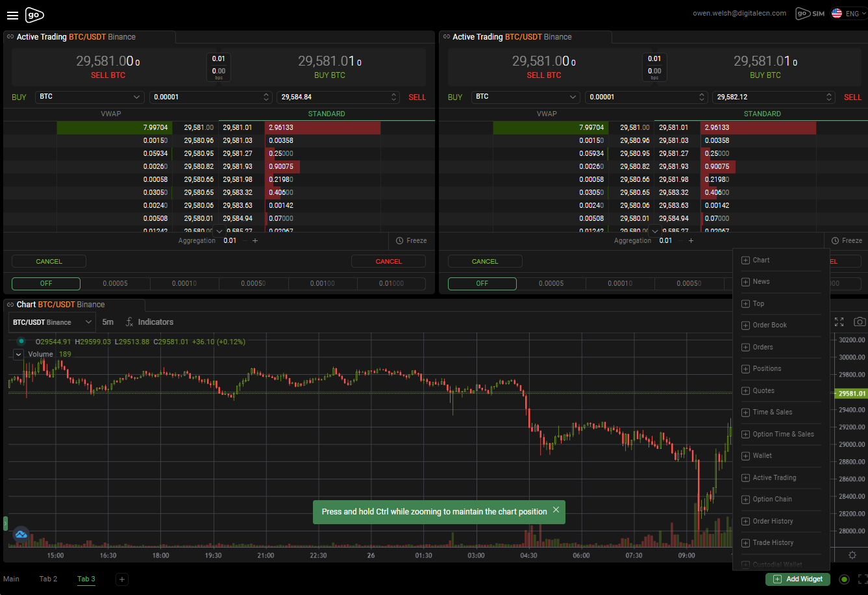Screen dimensions: 868x595
Task: Toggle OFF preset in right trading widget
Action: (482, 284)
